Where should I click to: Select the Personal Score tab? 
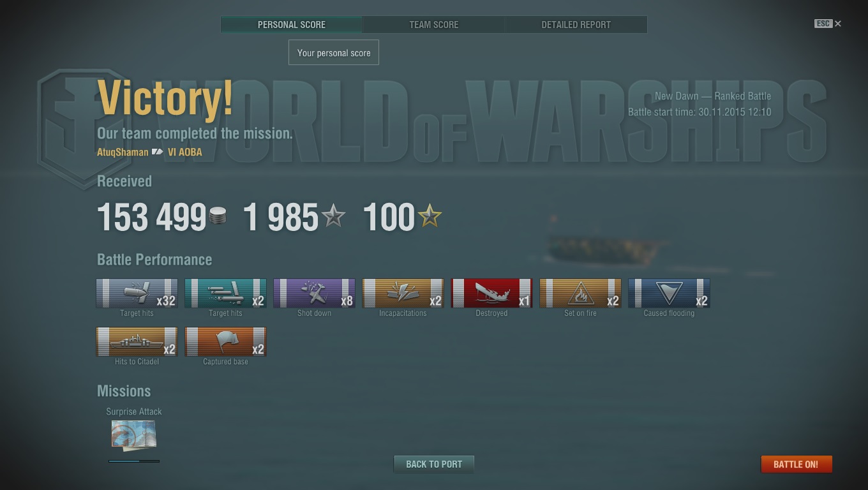(x=292, y=25)
